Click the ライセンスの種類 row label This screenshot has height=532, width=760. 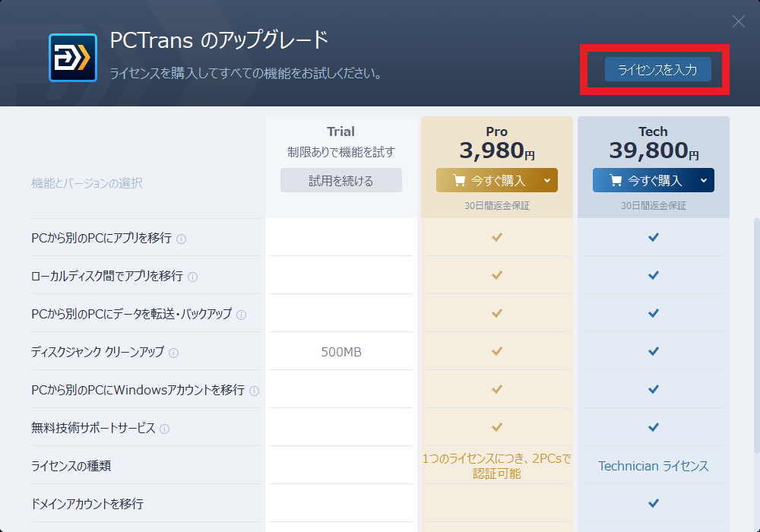pos(71,466)
